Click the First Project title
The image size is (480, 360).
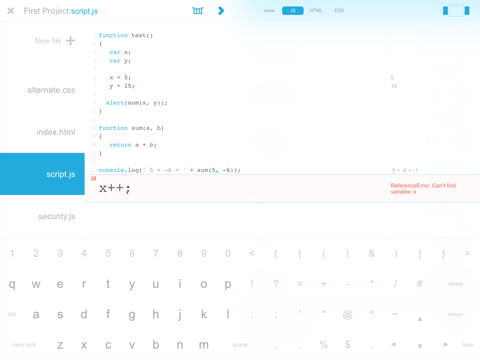47,11
